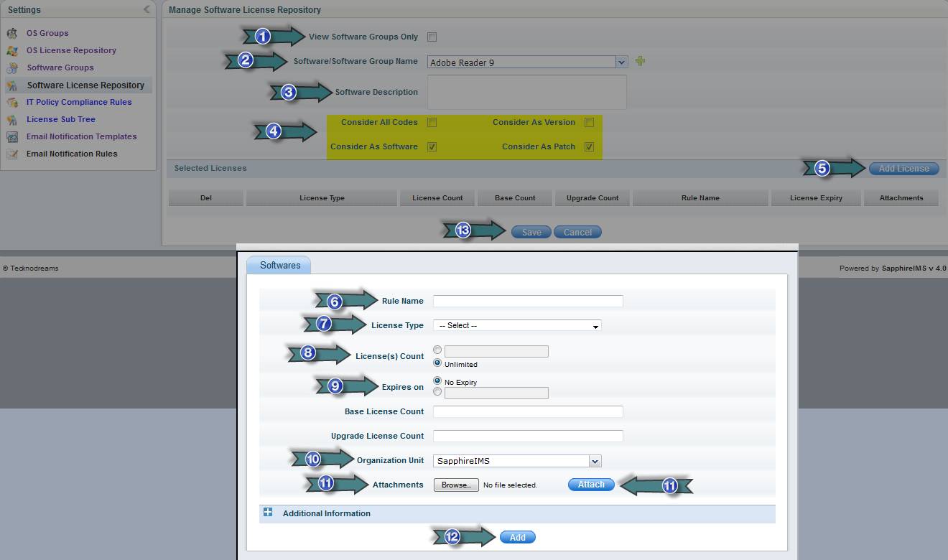Click the IT Policy Compliance Rules icon
This screenshot has width=948, height=560.
(12, 102)
